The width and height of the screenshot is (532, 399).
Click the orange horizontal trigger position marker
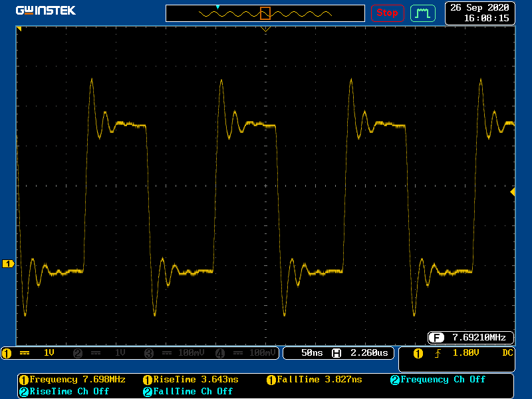click(x=265, y=29)
